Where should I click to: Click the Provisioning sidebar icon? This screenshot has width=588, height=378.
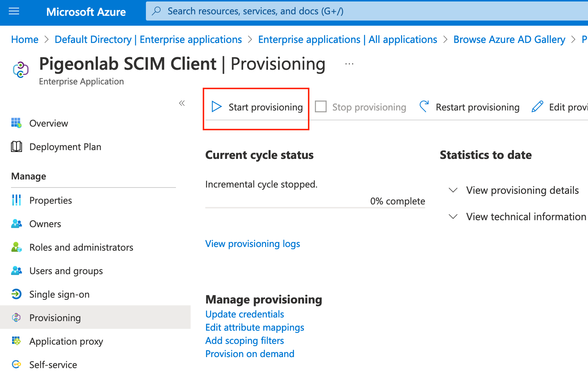[16, 317]
